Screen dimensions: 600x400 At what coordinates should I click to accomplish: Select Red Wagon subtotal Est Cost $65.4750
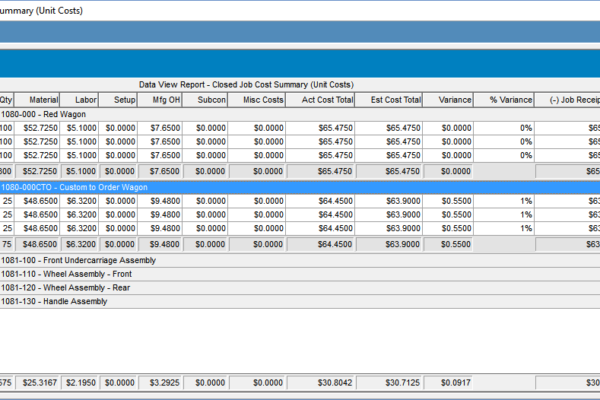coord(389,171)
